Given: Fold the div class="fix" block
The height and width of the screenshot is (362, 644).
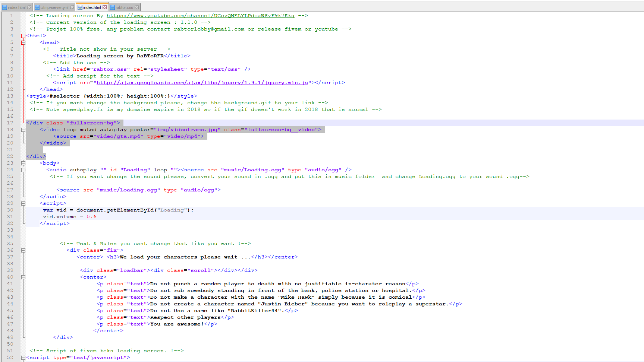Looking at the screenshot, I should [x=23, y=250].
